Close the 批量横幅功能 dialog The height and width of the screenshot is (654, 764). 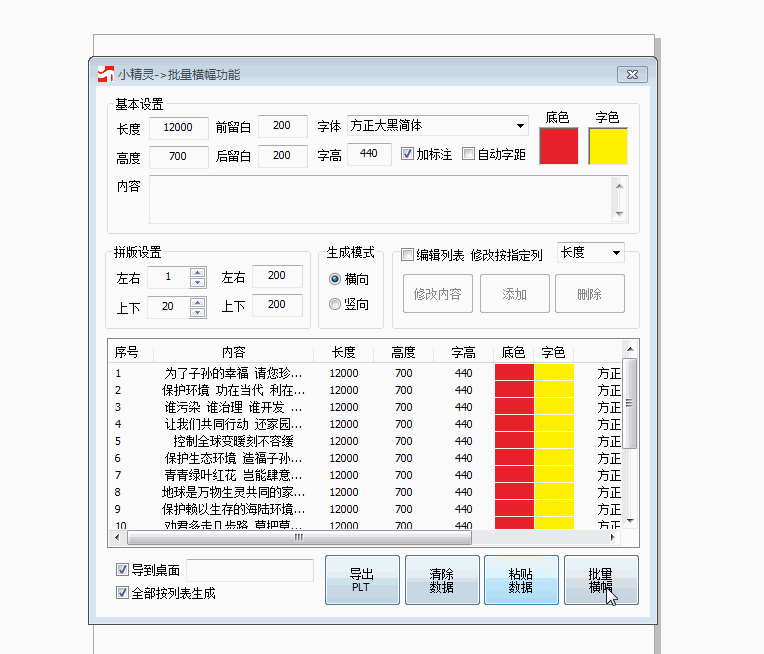coord(632,74)
